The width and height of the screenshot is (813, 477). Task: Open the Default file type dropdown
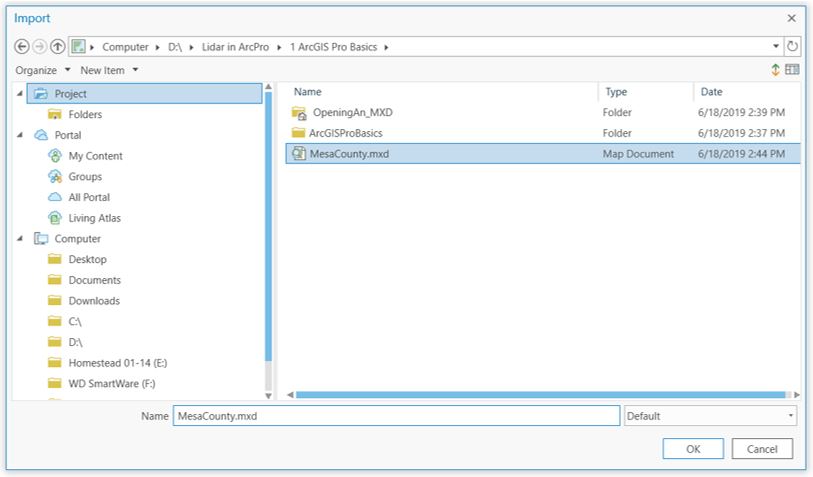pyautogui.click(x=709, y=416)
